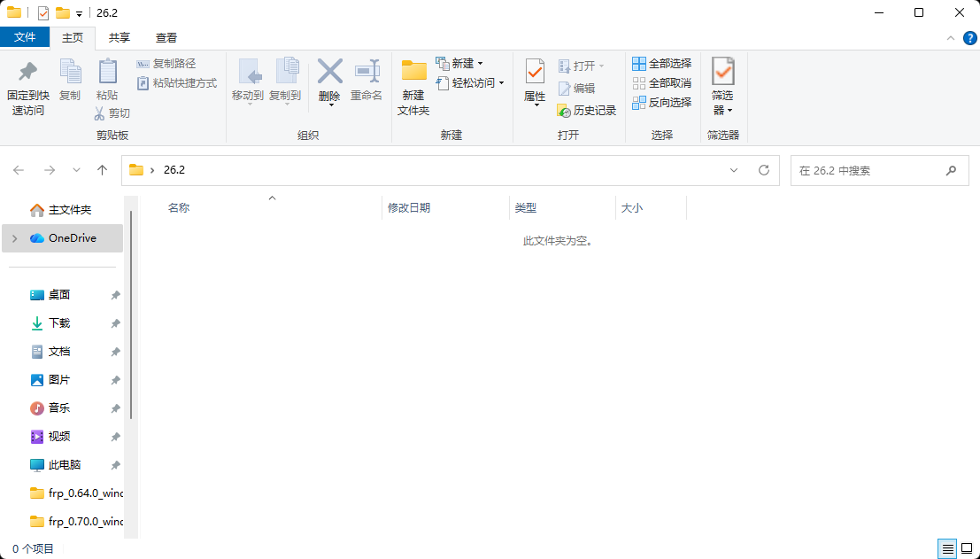The image size is (980, 559).
Task: Go up one folder level
Action: coord(103,170)
